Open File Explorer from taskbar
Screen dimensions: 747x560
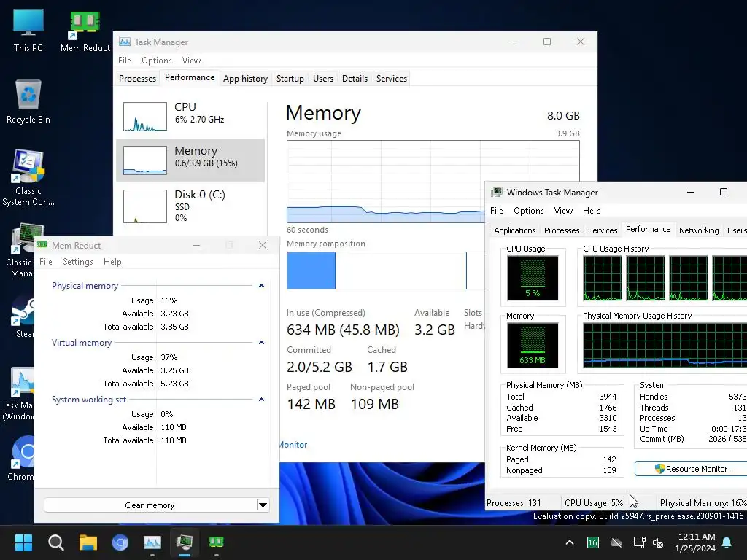point(88,542)
